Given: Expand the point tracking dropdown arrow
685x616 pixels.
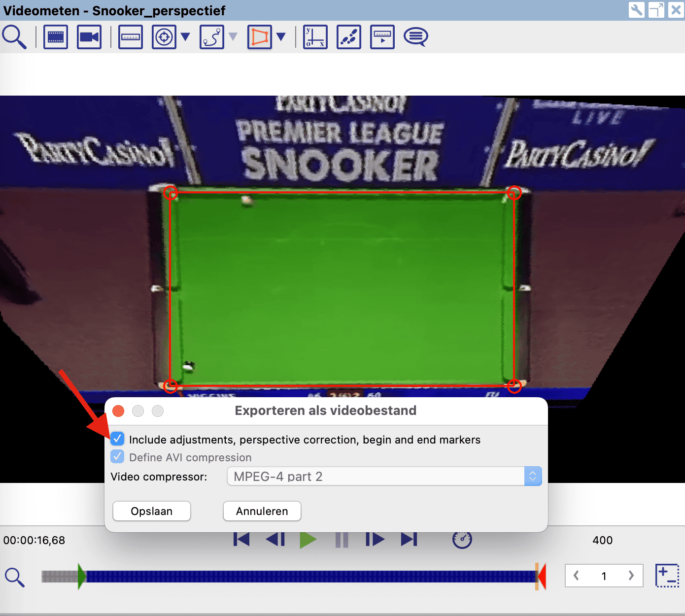Looking at the screenshot, I should (x=185, y=36).
